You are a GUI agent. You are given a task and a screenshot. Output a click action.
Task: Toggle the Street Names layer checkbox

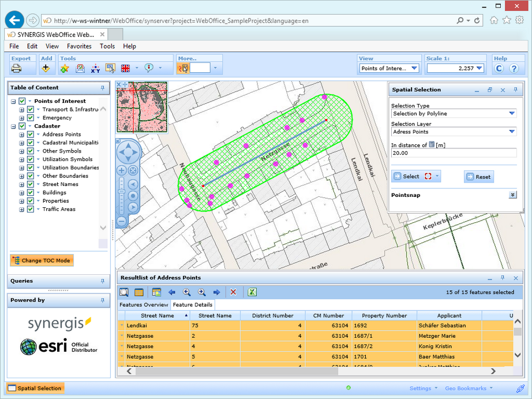point(31,184)
